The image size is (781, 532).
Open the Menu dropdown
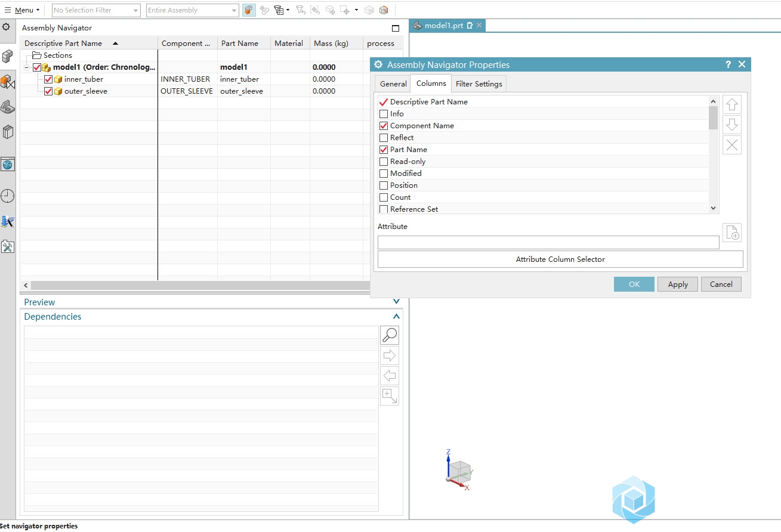coord(22,10)
